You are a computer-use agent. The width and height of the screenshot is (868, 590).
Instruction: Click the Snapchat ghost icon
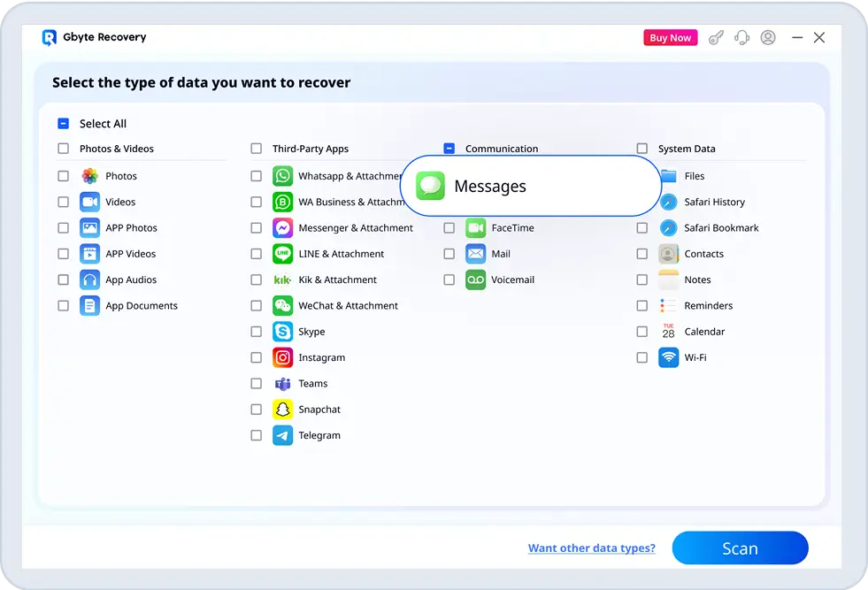[283, 410]
